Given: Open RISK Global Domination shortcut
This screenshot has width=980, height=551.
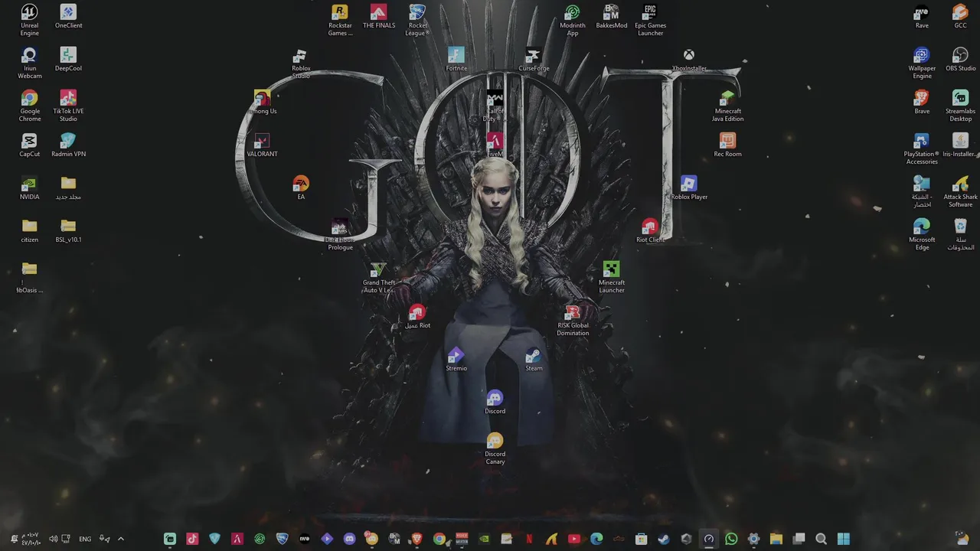Looking at the screenshot, I should coord(572,320).
